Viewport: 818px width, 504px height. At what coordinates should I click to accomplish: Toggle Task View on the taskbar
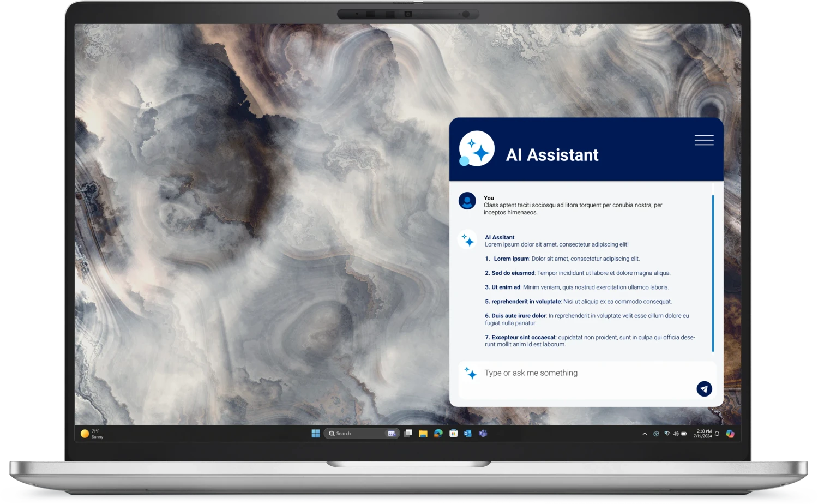[407, 433]
